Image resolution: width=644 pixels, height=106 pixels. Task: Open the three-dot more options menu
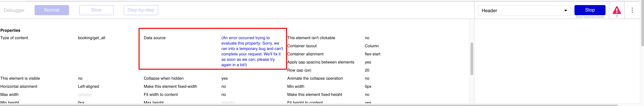click(632, 10)
